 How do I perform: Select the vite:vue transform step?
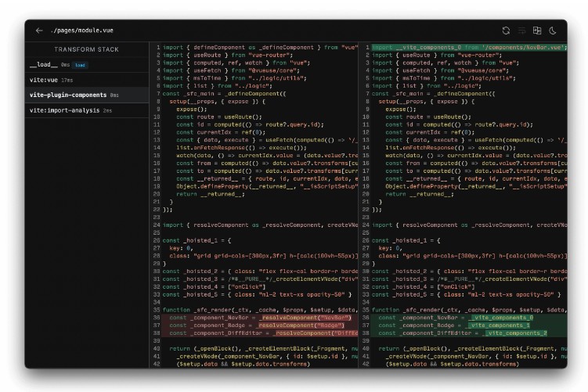click(x=87, y=80)
